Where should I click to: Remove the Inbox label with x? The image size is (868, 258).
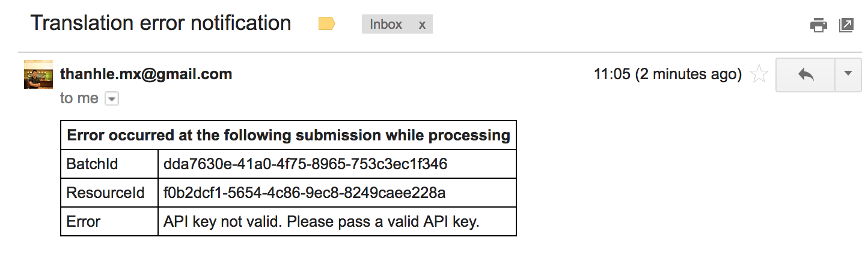click(x=422, y=25)
